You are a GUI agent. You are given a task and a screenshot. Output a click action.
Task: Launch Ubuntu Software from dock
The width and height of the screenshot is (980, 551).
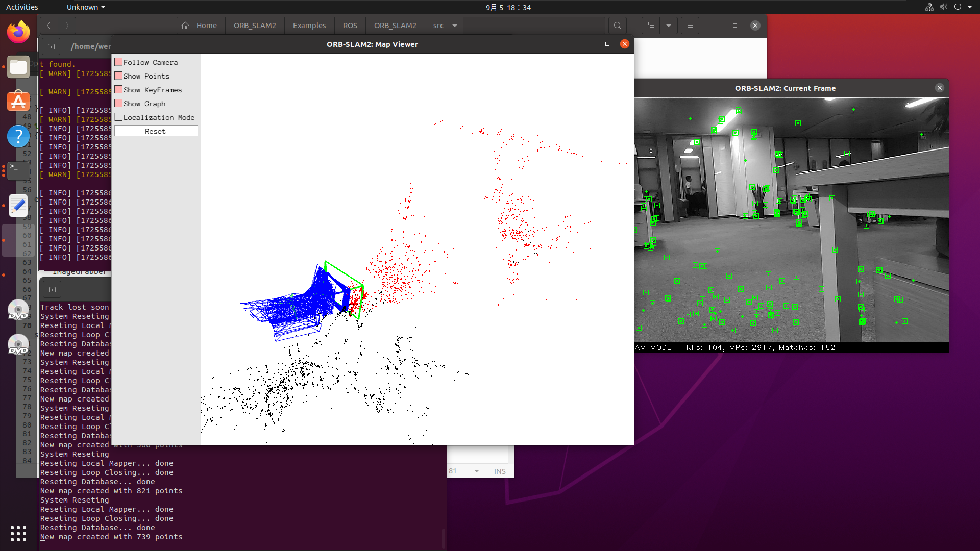(18, 102)
